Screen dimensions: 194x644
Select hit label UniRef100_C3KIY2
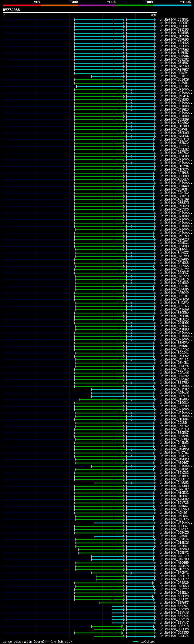point(174,269)
